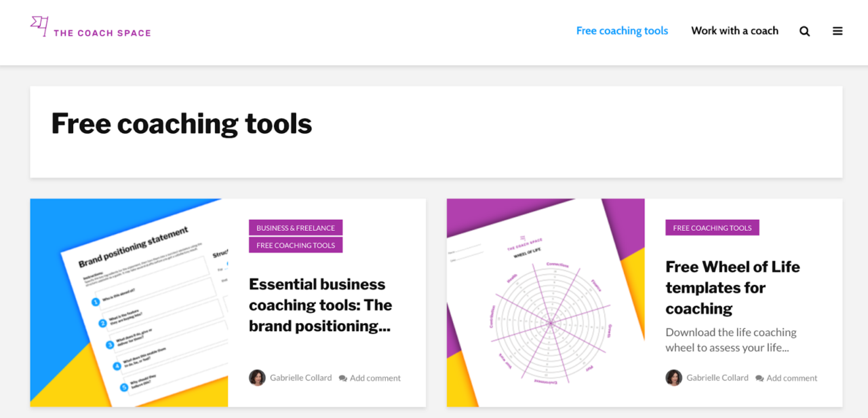Select the Business & Freelance category tag

coord(296,228)
